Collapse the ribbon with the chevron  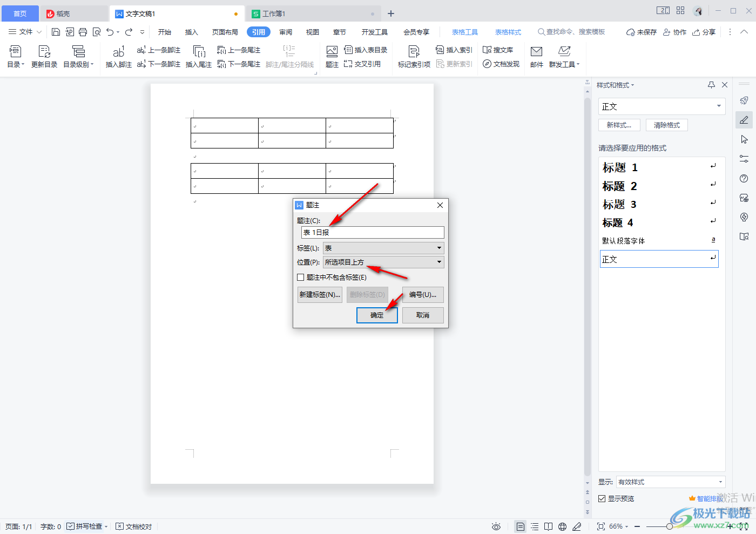(744, 32)
